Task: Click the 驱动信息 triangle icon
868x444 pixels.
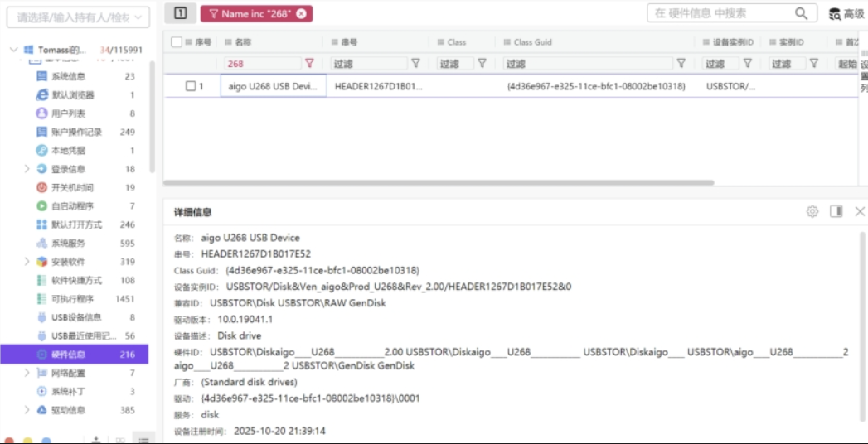Action: (41, 410)
